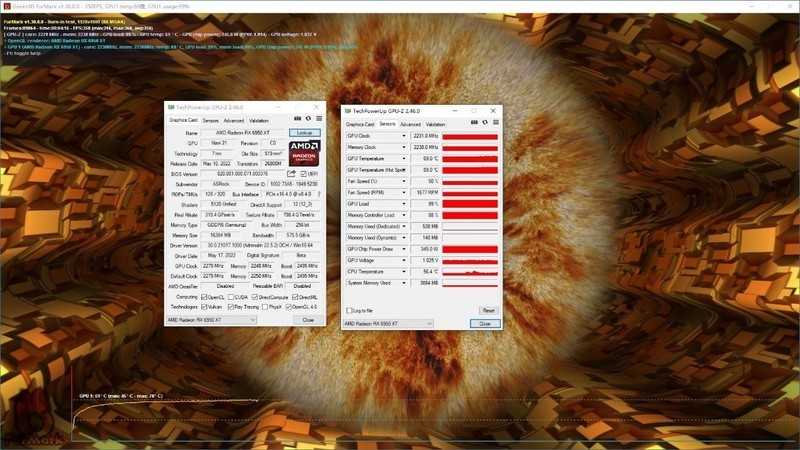This screenshot has height=450, width=800.
Task: Toggle the OpenCL checkbox
Action: [204, 297]
